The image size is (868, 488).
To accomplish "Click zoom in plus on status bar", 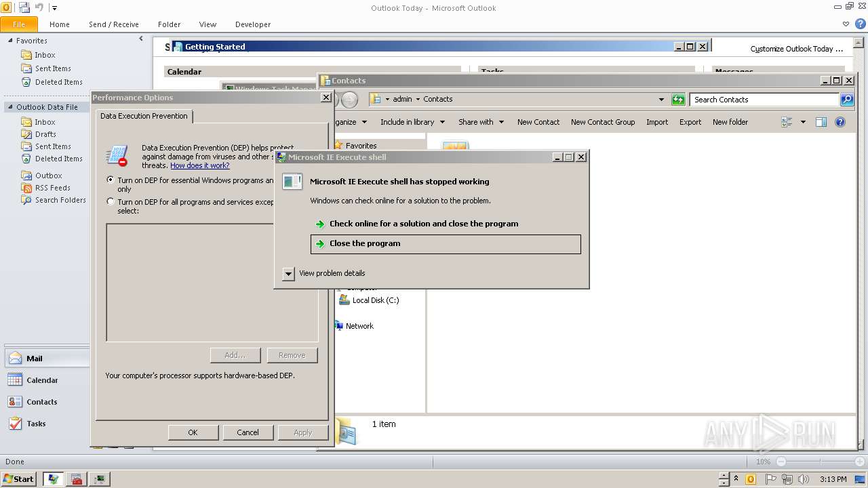I will click(x=860, y=462).
